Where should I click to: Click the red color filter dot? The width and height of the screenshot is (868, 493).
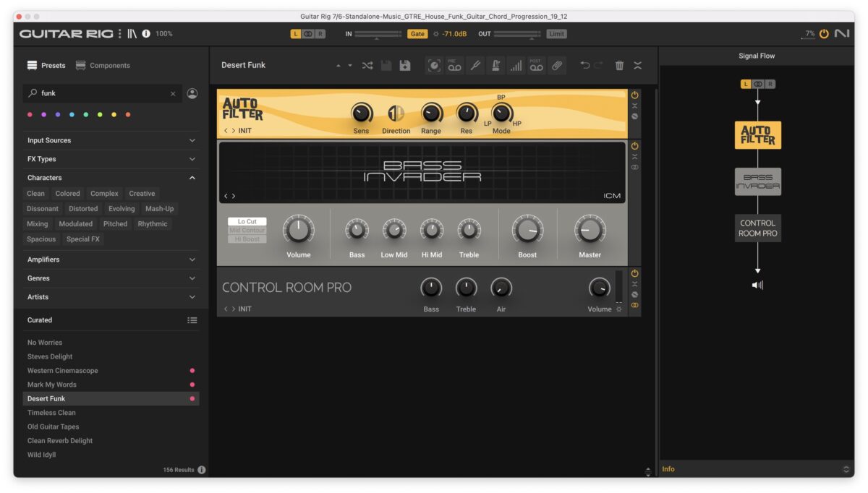[x=30, y=115]
